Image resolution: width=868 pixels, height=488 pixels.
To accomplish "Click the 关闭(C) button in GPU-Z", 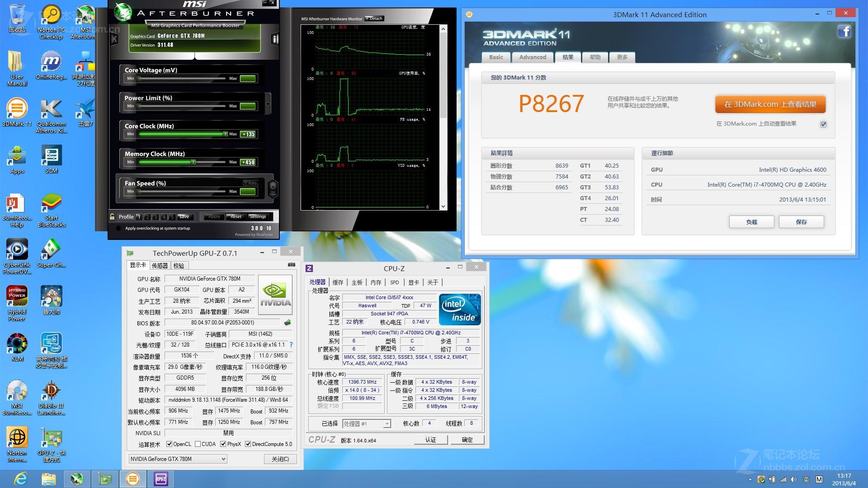I will pyautogui.click(x=280, y=459).
